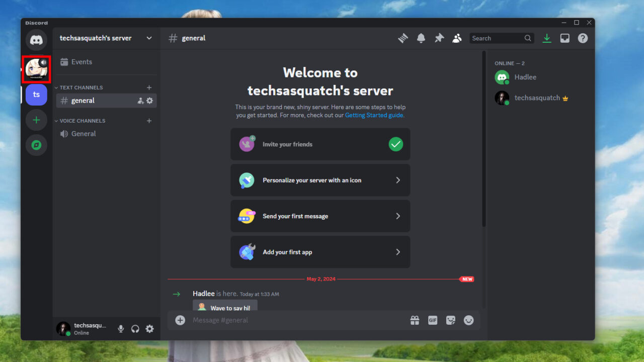Image resolution: width=644 pixels, height=362 pixels.
Task: Open the emoji picker
Action: (468, 320)
